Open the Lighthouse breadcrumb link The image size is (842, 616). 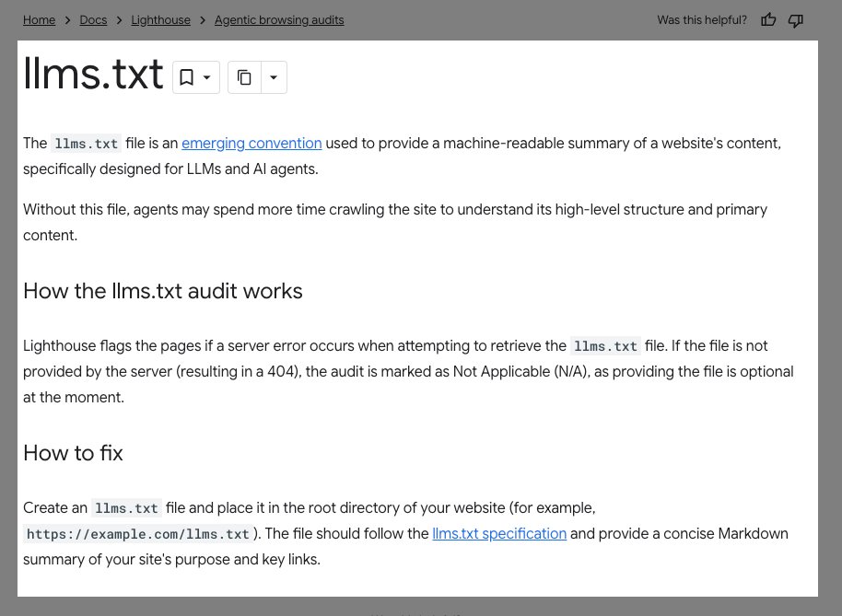pyautogui.click(x=160, y=20)
